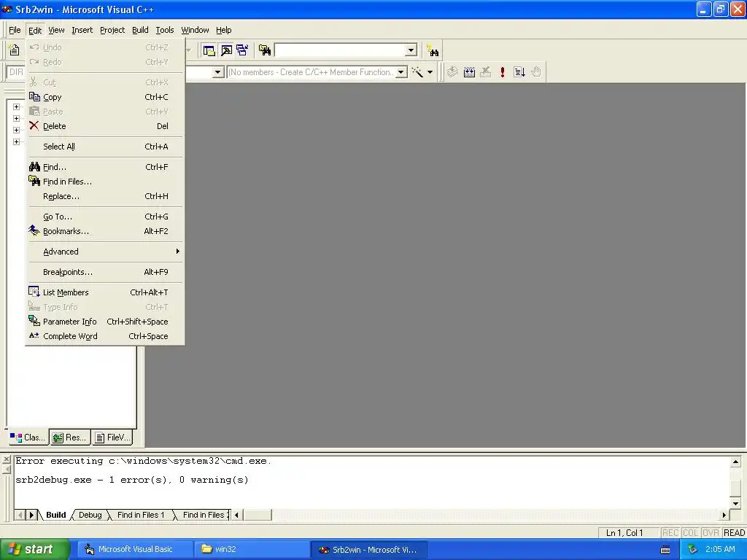Expand the first workspace tree node
747x560 pixels.
click(x=16, y=106)
